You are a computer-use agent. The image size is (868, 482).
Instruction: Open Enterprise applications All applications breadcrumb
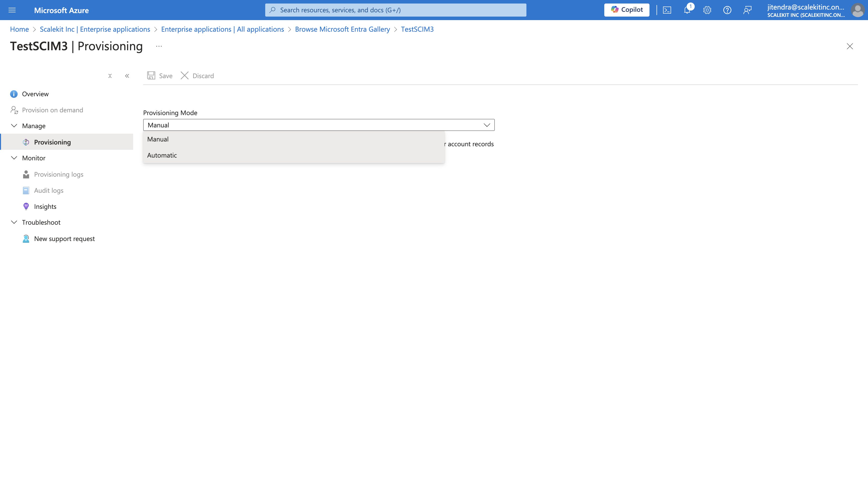[x=222, y=29]
